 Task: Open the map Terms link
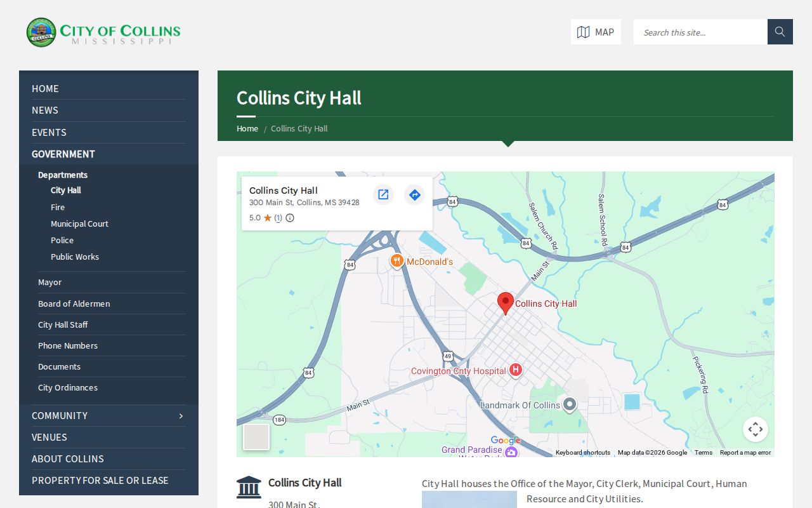(x=704, y=453)
